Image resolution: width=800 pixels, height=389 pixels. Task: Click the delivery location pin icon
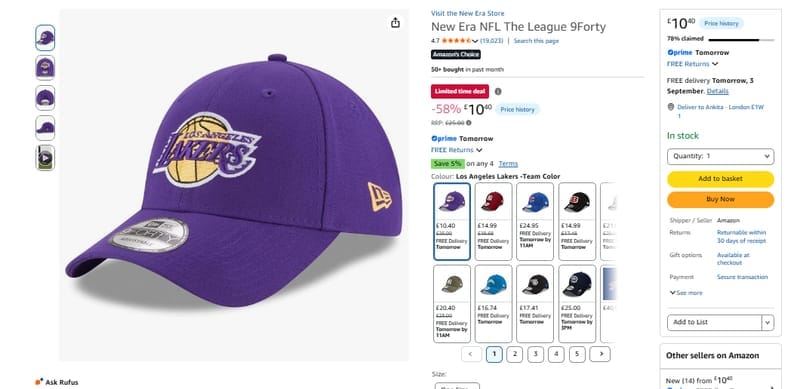tap(671, 107)
